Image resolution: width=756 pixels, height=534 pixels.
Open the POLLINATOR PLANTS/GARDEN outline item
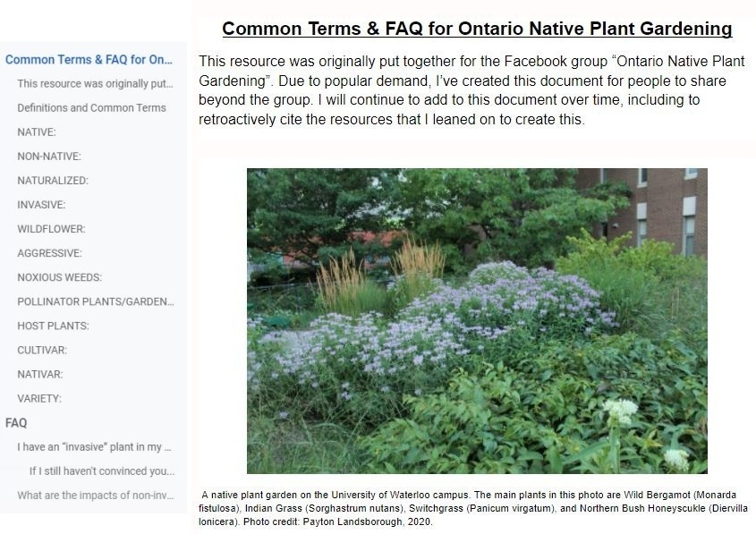click(96, 301)
